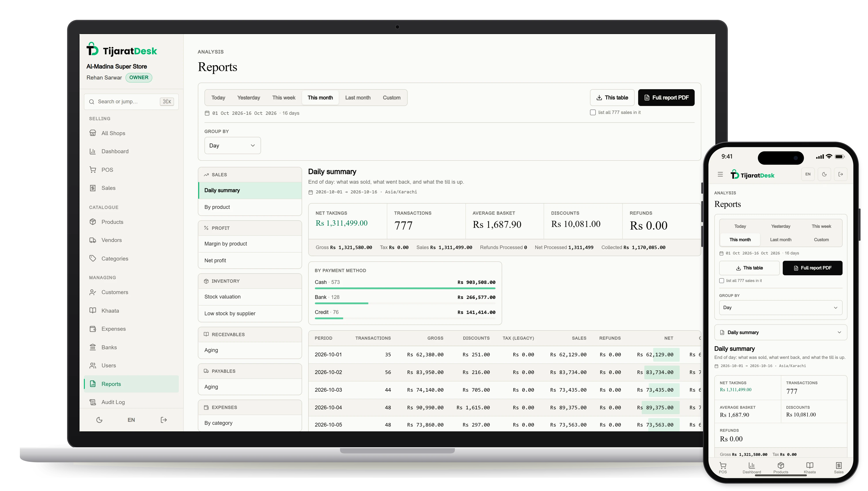
Task: Click the Cash payment method progress bar
Action: click(x=405, y=289)
